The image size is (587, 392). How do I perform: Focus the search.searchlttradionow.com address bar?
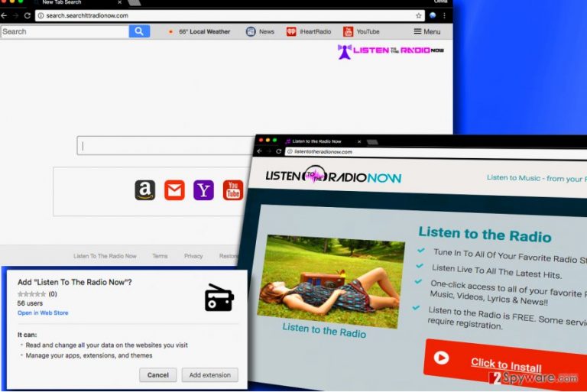point(229,16)
